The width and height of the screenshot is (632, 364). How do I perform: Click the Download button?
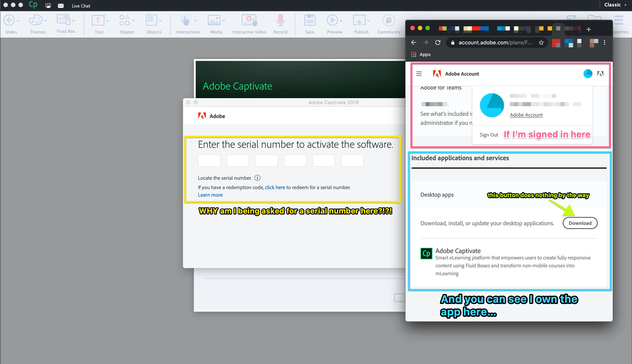(x=580, y=223)
